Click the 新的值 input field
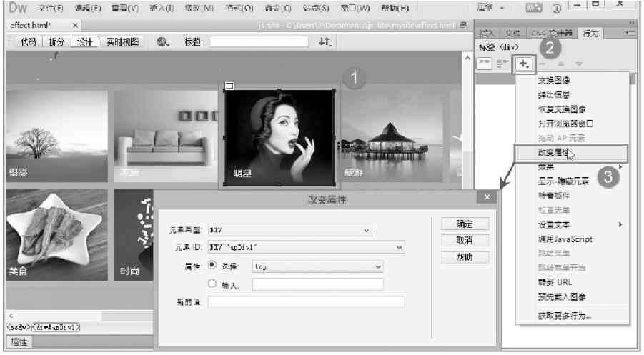644x355 pixels. (x=306, y=302)
